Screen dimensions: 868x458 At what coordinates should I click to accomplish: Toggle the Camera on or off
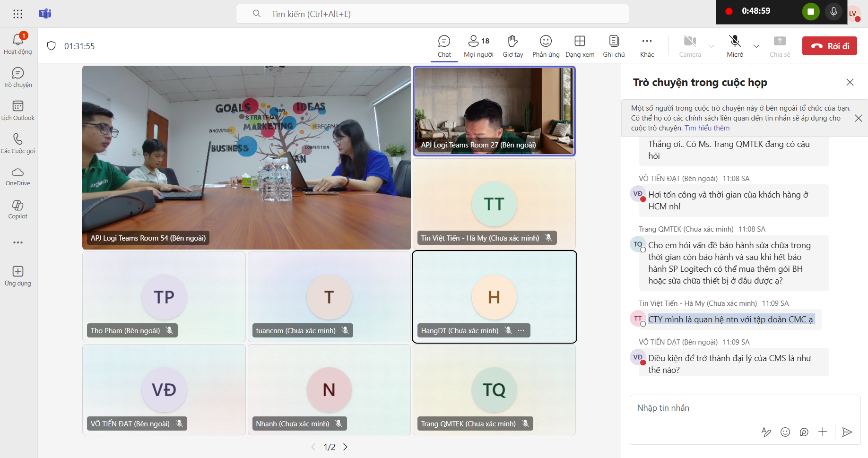pos(690,46)
